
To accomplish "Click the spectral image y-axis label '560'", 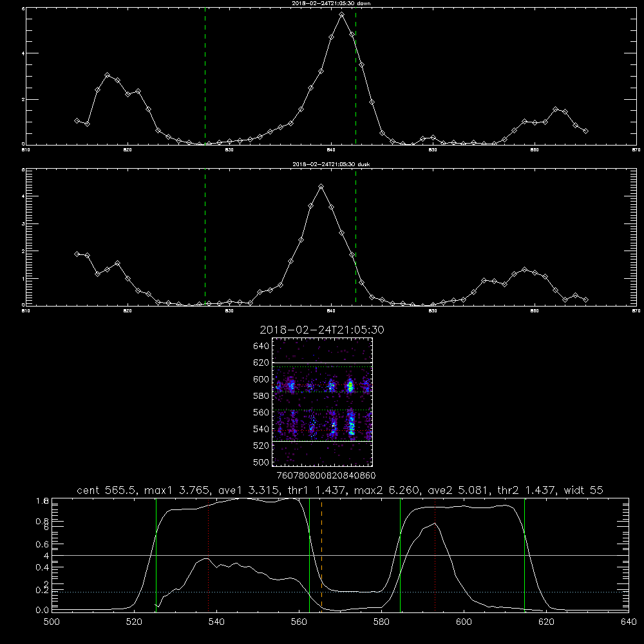I will click(x=261, y=412).
